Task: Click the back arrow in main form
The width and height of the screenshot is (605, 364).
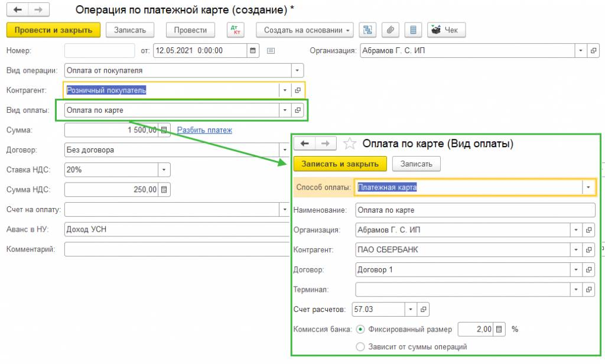Action: click(17, 9)
